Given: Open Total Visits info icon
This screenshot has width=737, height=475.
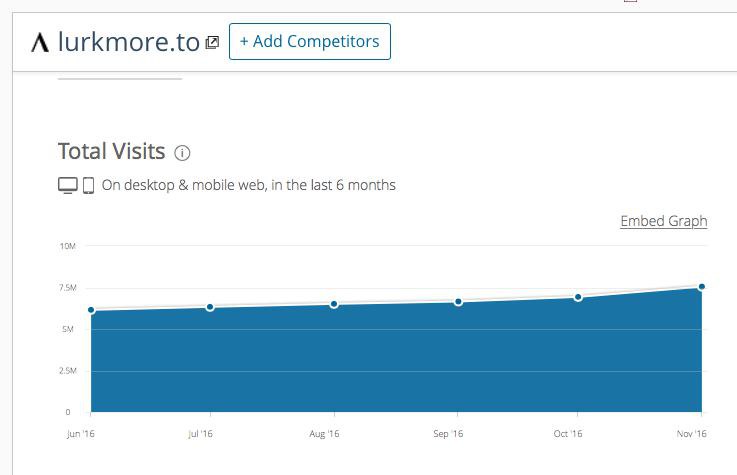Looking at the screenshot, I should click(x=182, y=153).
